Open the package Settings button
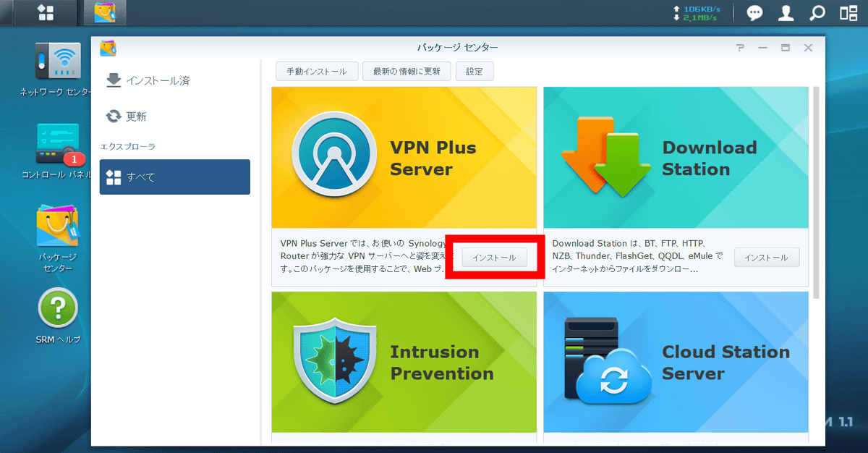The width and height of the screenshot is (868, 453). pos(475,72)
